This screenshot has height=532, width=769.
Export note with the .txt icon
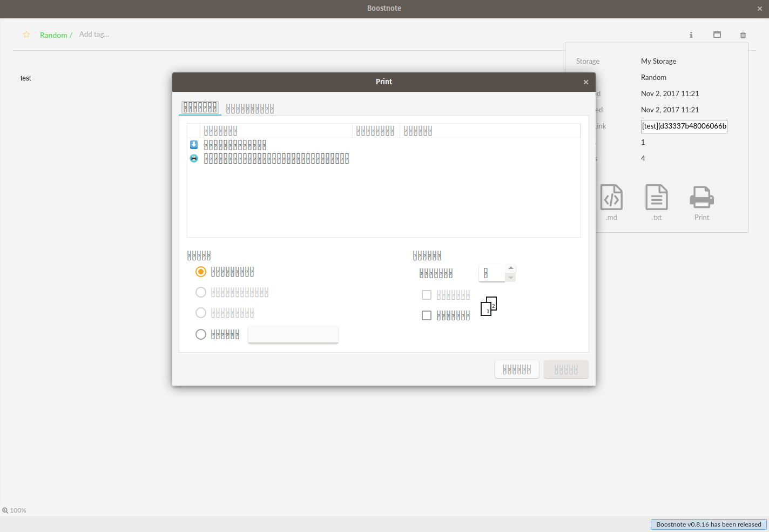tap(657, 197)
